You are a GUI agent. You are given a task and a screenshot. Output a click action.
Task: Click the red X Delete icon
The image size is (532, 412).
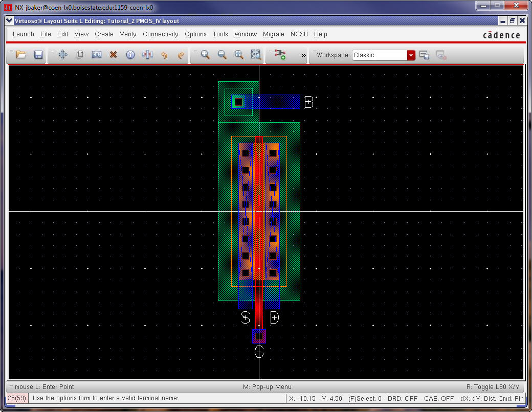[114, 55]
